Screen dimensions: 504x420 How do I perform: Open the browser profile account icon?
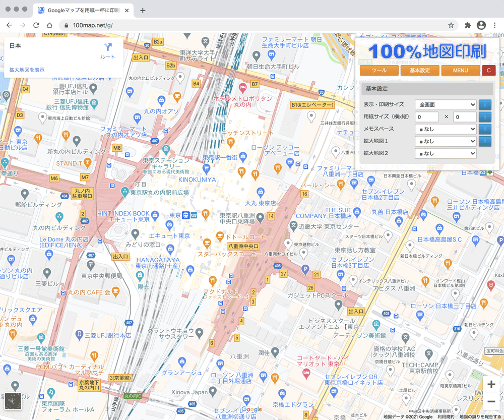(x=482, y=24)
